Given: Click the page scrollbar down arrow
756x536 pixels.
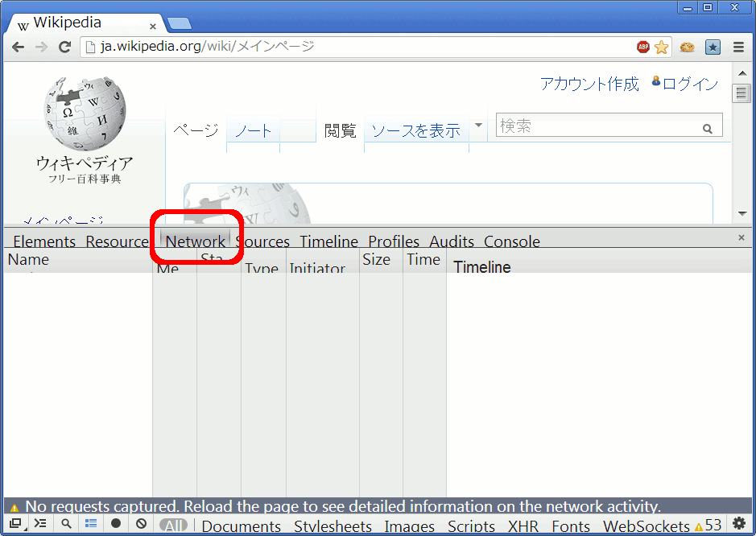Looking at the screenshot, I should (x=742, y=213).
